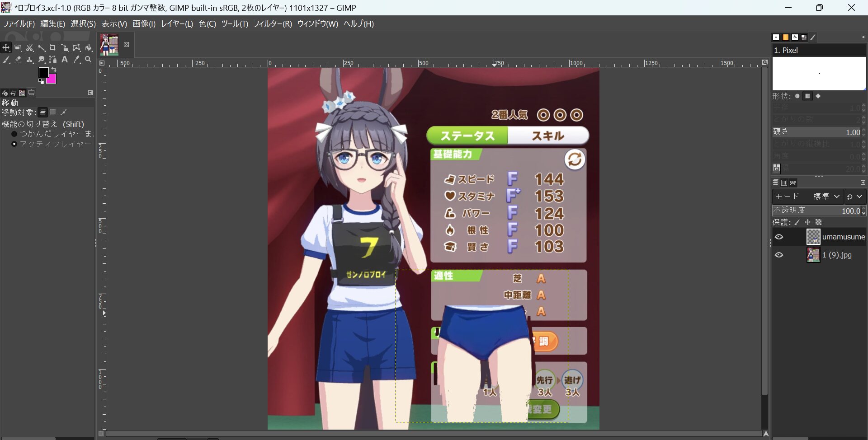
Task: Select the Crop tool
Action: point(53,48)
